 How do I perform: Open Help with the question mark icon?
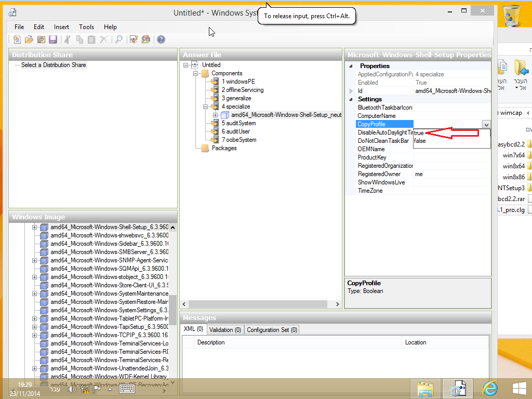[x=161, y=39]
